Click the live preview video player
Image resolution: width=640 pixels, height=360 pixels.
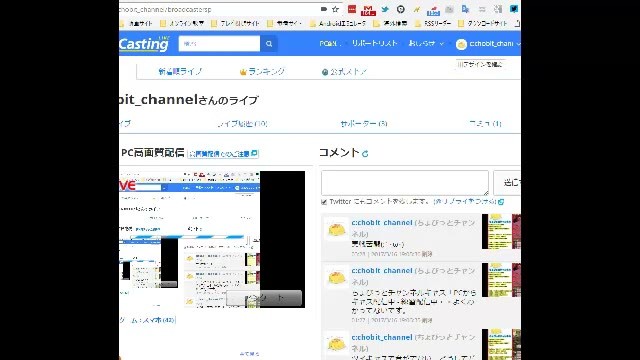click(212, 239)
